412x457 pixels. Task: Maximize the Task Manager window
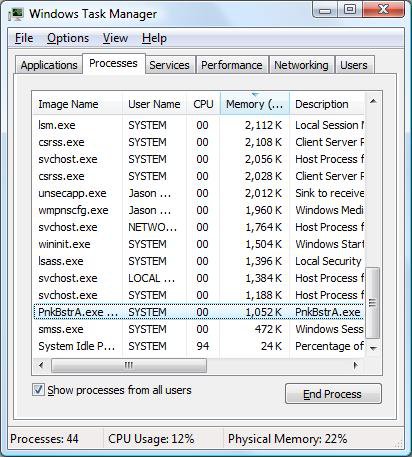click(350, 10)
